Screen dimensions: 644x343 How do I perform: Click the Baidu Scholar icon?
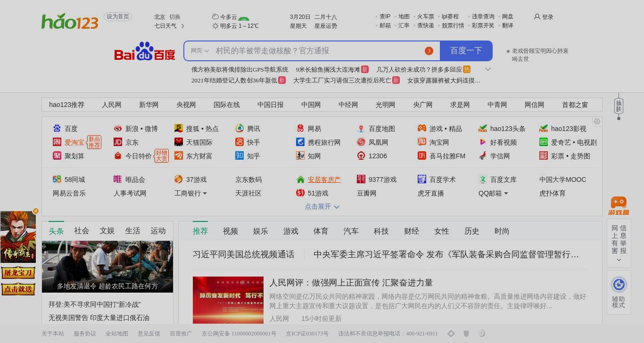click(x=422, y=179)
